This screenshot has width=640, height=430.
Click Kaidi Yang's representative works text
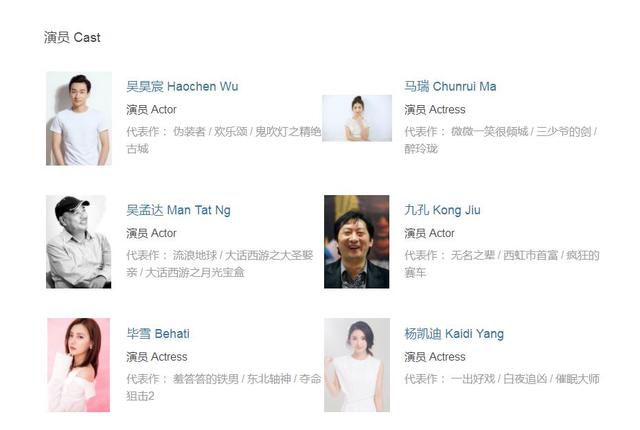(502, 379)
